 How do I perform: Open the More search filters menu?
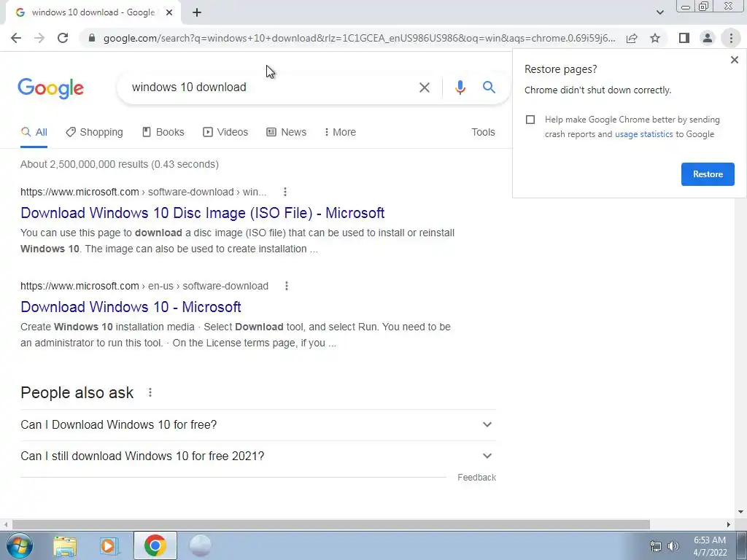[x=340, y=133]
